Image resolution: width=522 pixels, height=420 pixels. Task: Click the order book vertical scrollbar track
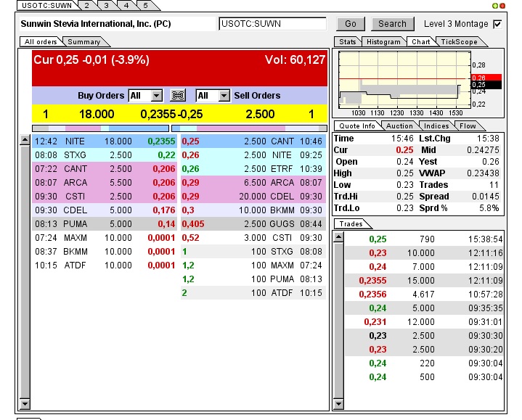(25, 272)
